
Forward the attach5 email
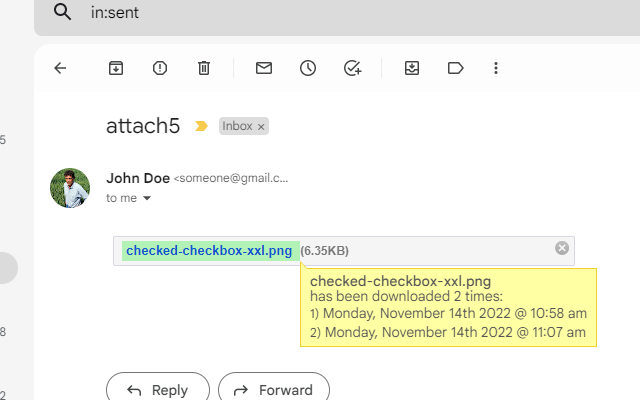tap(273, 390)
